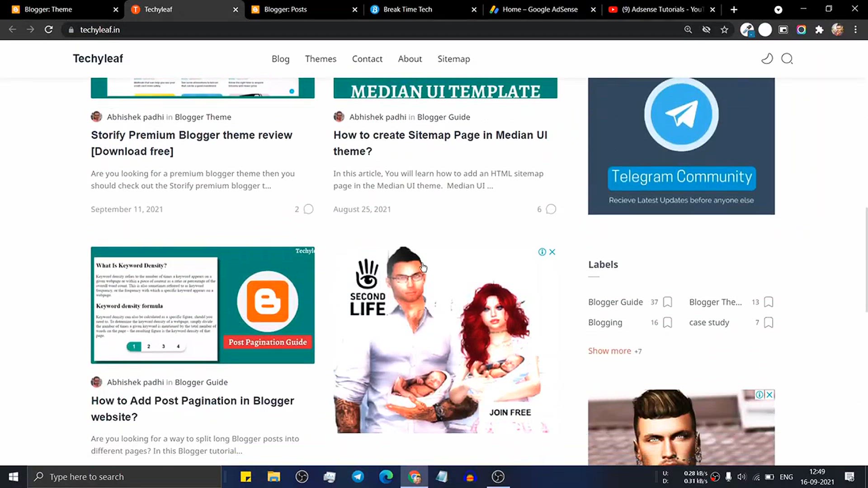Close the Techyleaf browser tab
Viewport: 868px width, 488px height.
(x=236, y=9)
